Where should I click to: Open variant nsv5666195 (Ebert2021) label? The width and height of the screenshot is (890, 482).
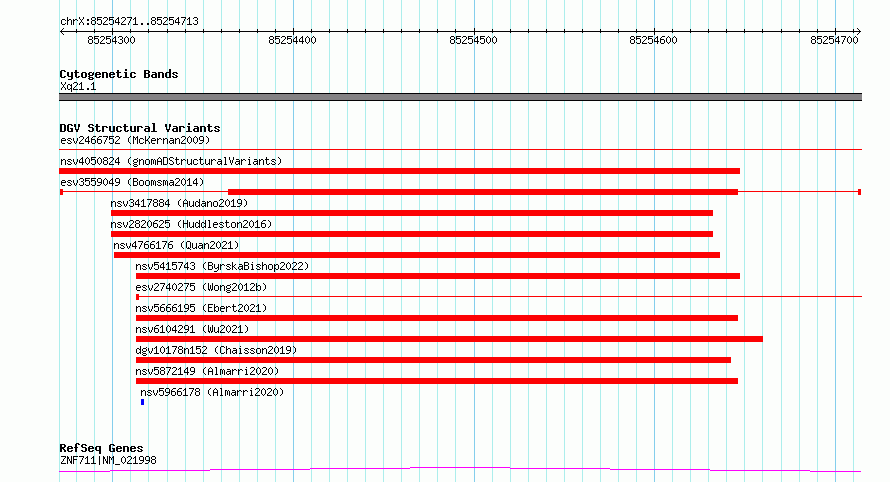[x=201, y=308]
